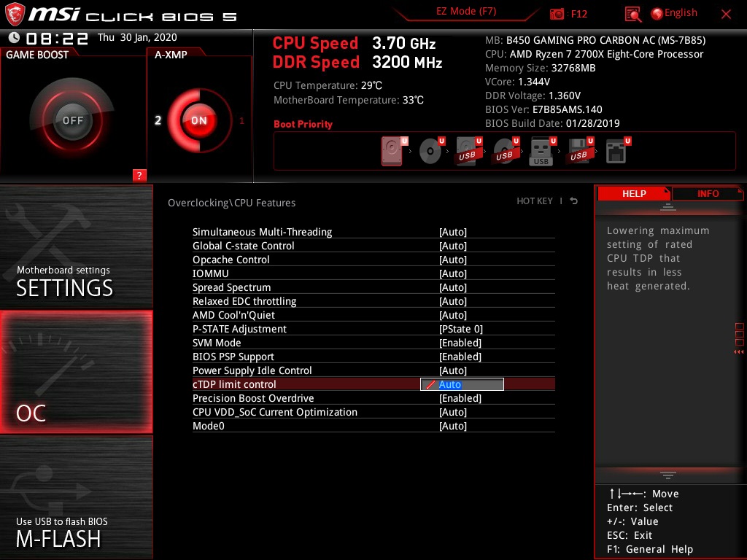This screenshot has height=560, width=747.
Task: Select the USB hard disk boot device
Action: click(x=469, y=151)
